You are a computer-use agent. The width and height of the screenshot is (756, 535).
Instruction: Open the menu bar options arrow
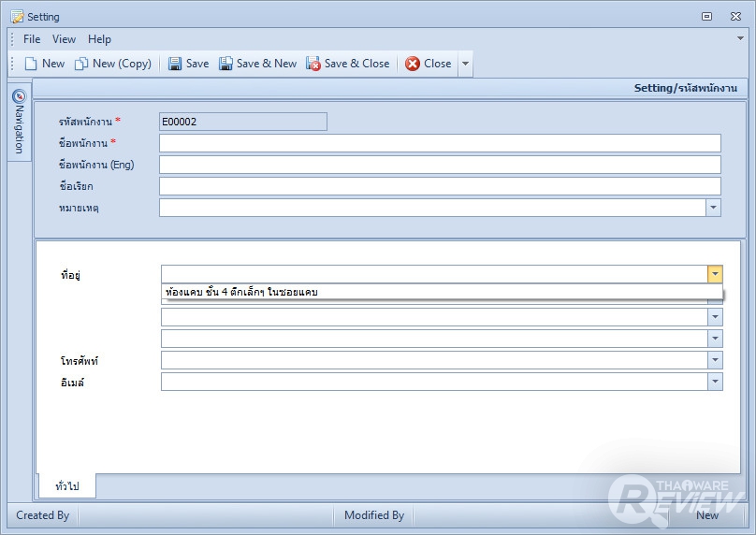coord(740,38)
